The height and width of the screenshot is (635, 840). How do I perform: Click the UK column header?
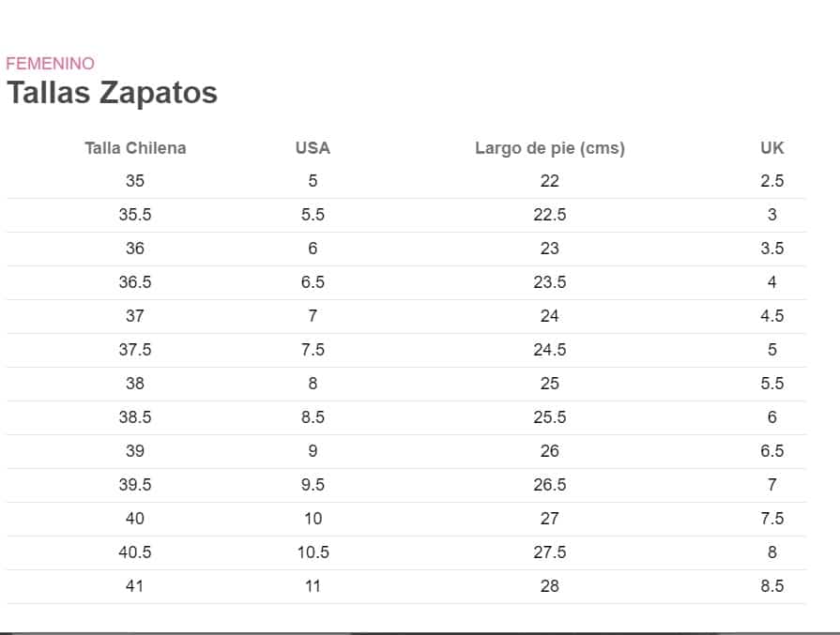click(772, 148)
